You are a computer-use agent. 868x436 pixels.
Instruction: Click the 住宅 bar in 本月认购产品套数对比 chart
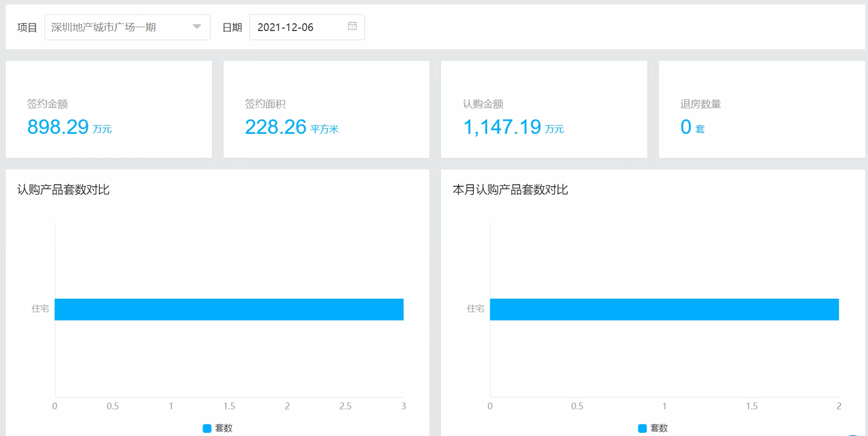pos(664,309)
